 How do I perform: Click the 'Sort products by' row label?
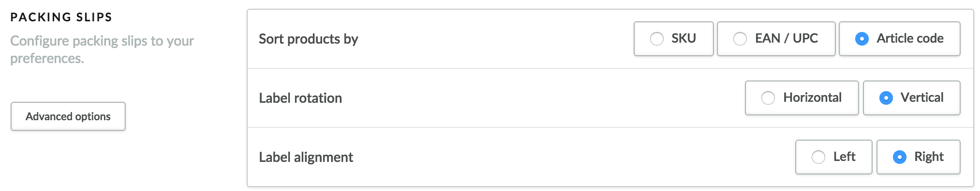point(309,39)
